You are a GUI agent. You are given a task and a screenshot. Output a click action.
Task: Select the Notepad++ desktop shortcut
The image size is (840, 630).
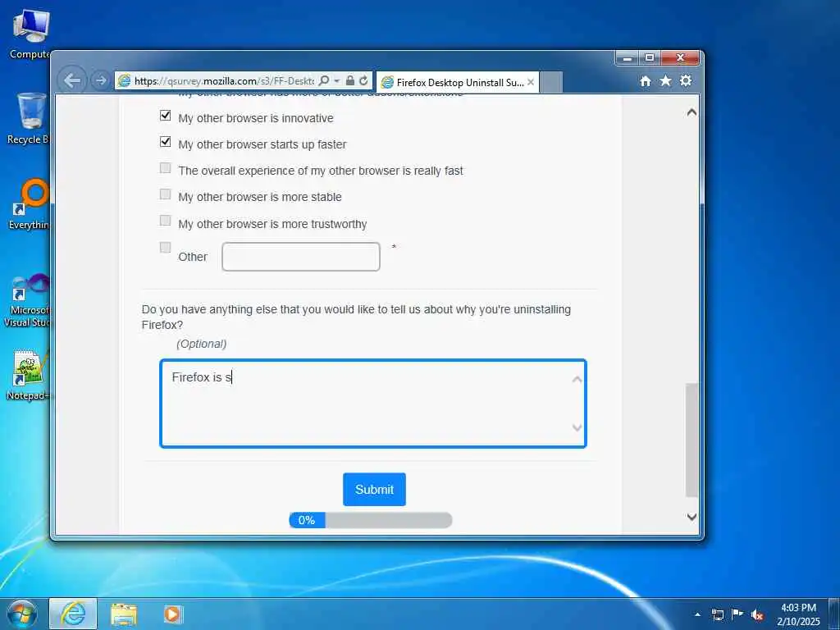coord(27,375)
